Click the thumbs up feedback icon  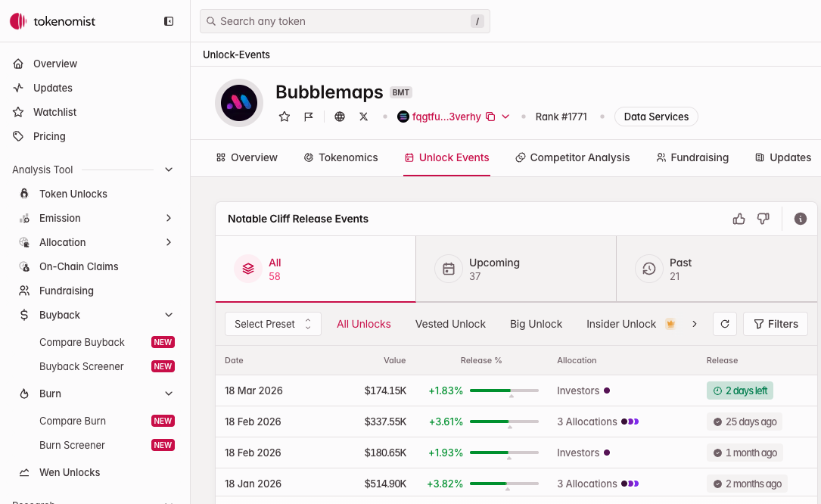pyautogui.click(x=739, y=219)
